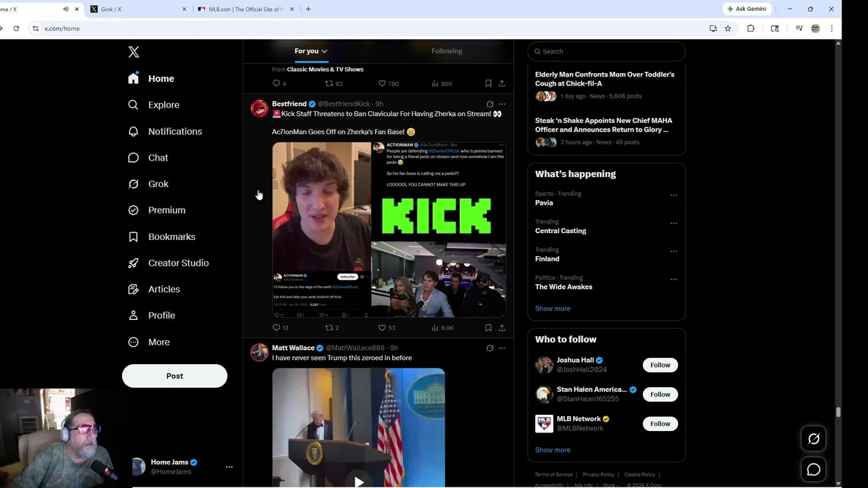The image size is (868, 488).
Task: Click the Post button
Action: click(x=174, y=376)
